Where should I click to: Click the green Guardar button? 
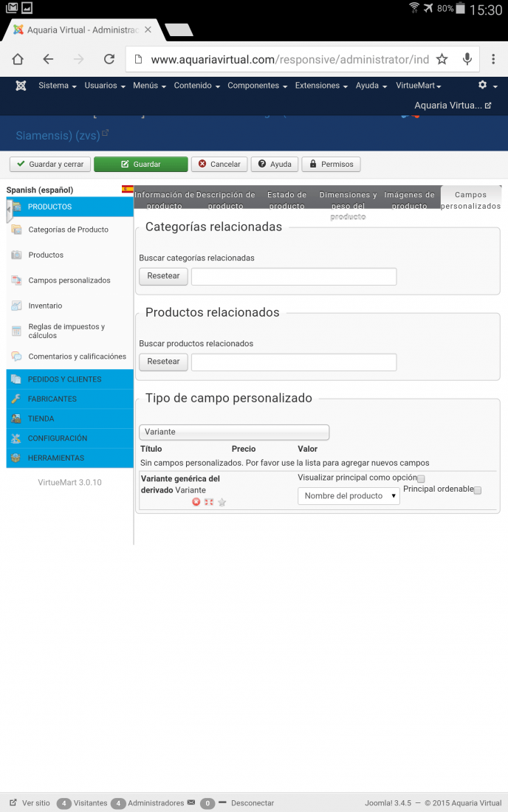tap(141, 164)
